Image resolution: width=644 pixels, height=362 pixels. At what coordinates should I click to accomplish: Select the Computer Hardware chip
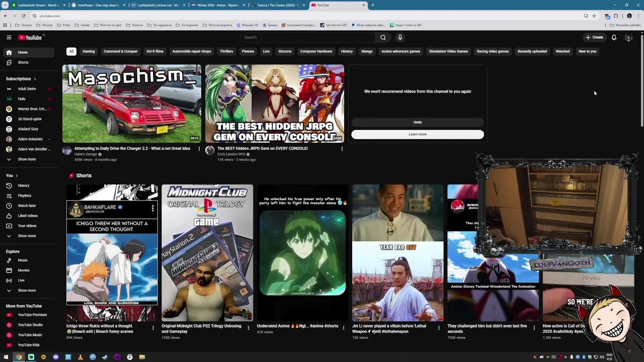pos(316,51)
